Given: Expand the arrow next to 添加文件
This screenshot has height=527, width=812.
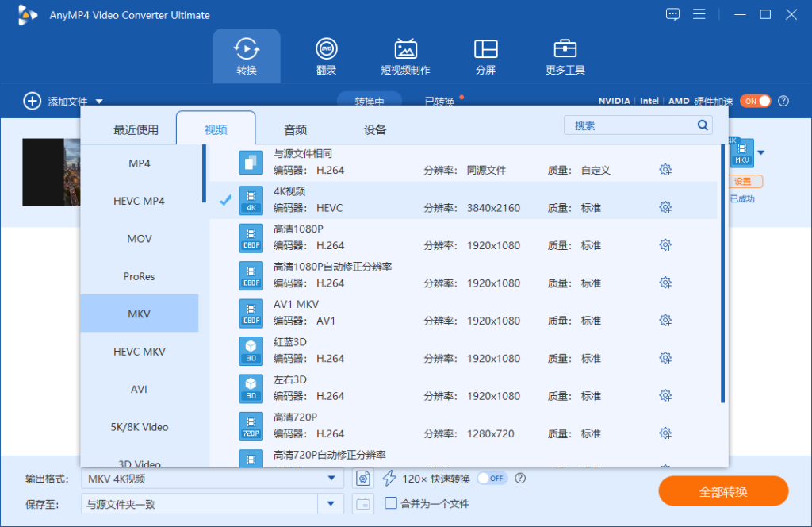Looking at the screenshot, I should click(x=98, y=101).
